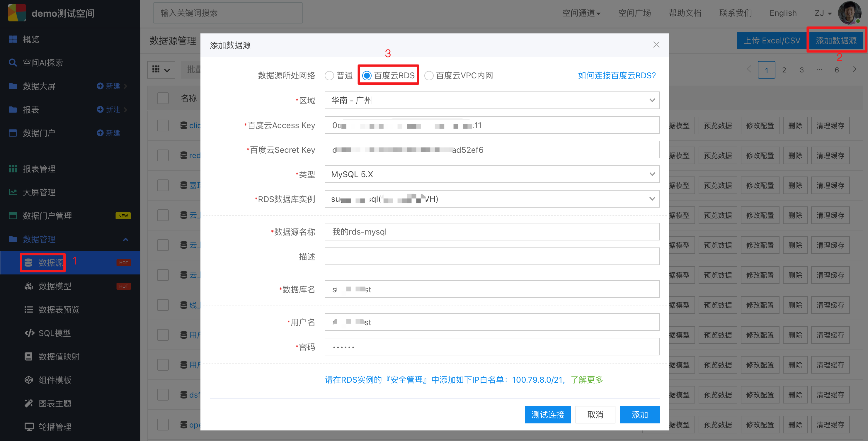Click the 报表 folder icon in sidebar

(x=13, y=110)
